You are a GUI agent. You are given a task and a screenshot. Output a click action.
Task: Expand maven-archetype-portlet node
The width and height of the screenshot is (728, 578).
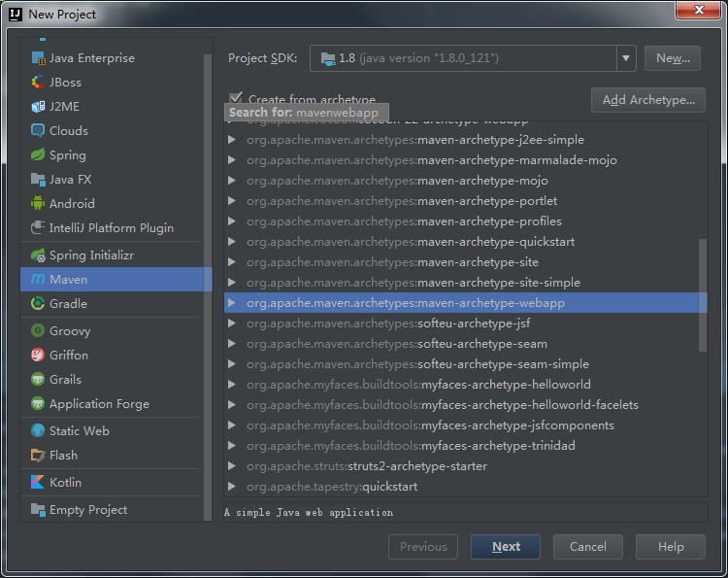(x=232, y=201)
